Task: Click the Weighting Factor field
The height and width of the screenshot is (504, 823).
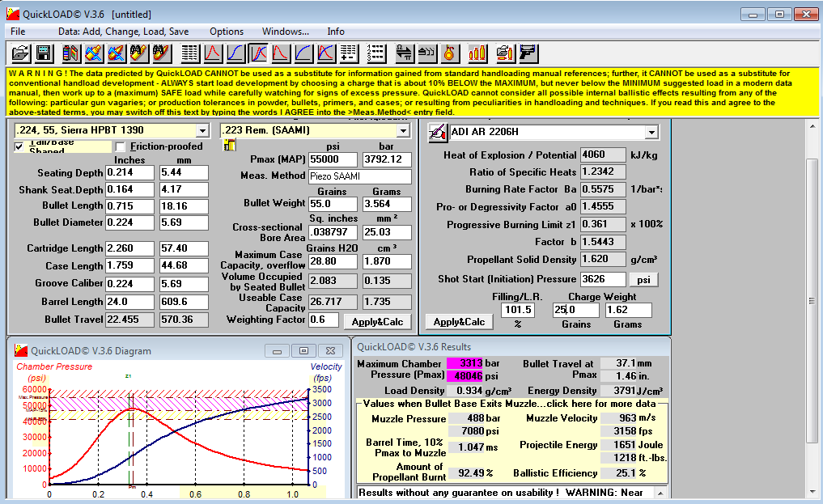Action: tap(324, 320)
